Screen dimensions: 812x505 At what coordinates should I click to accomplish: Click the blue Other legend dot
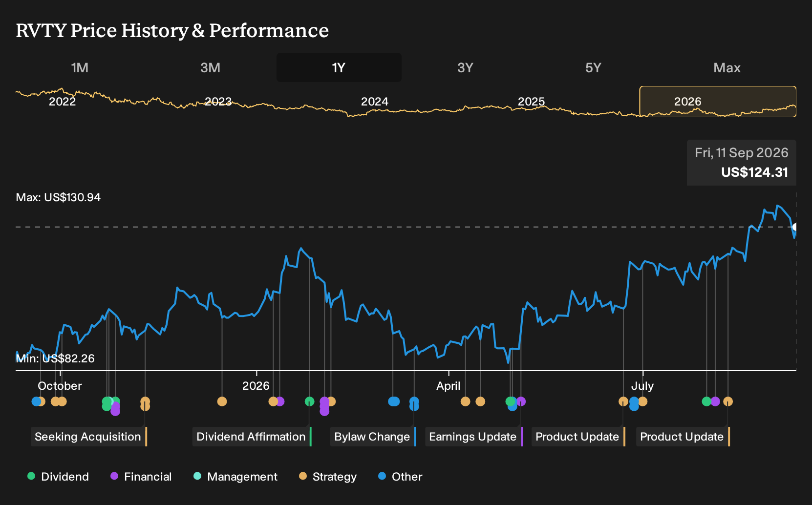[382, 476]
